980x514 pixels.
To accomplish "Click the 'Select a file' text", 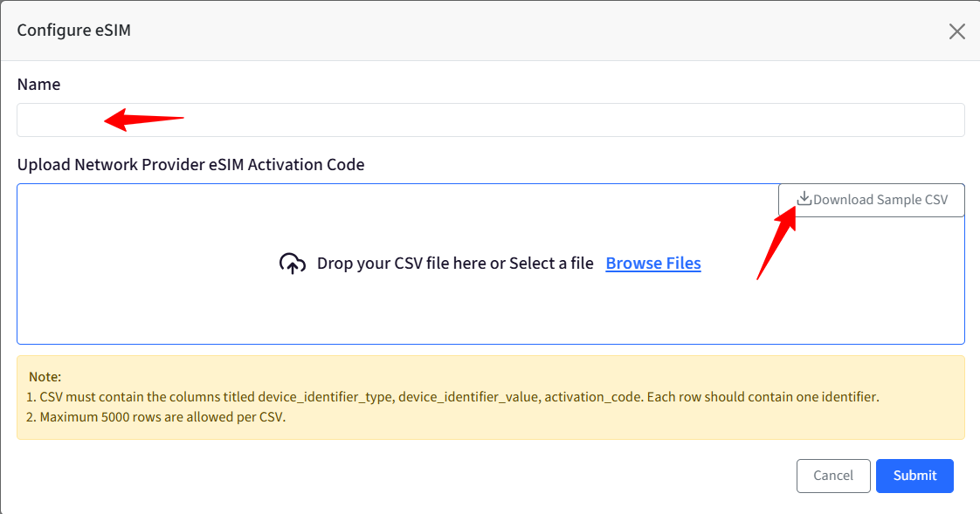I will point(551,264).
